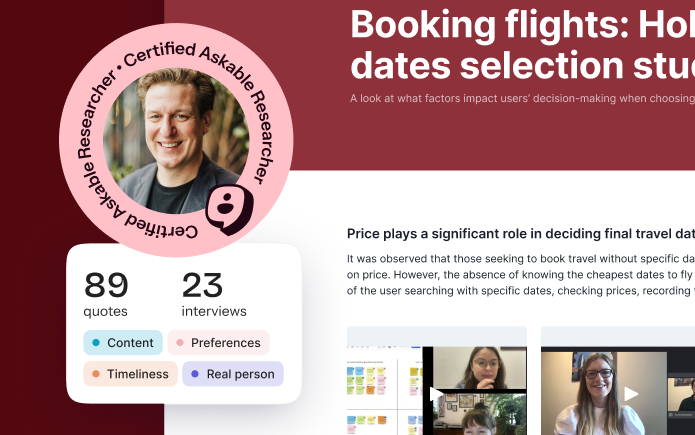Image resolution: width=695 pixels, height=435 pixels.
Task: Select the Preferences tag
Action: coord(218,343)
